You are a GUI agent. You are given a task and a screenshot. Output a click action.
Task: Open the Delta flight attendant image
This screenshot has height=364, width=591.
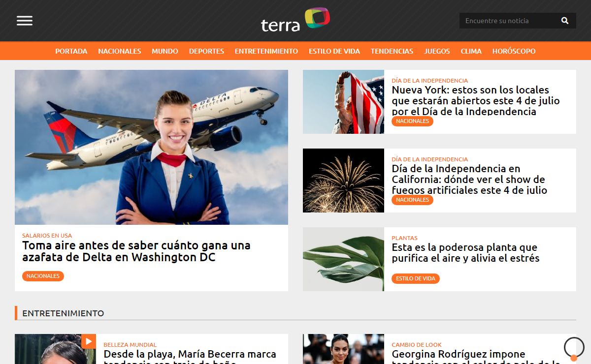pyautogui.click(x=151, y=147)
